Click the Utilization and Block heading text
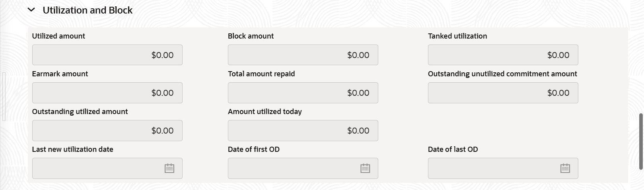 (88, 10)
